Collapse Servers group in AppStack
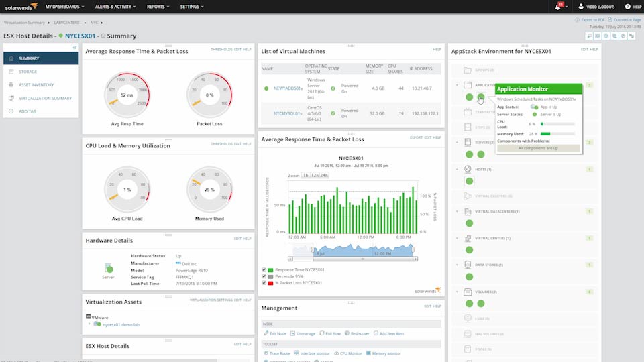Image resolution: width=644 pixels, height=362 pixels. point(457,142)
